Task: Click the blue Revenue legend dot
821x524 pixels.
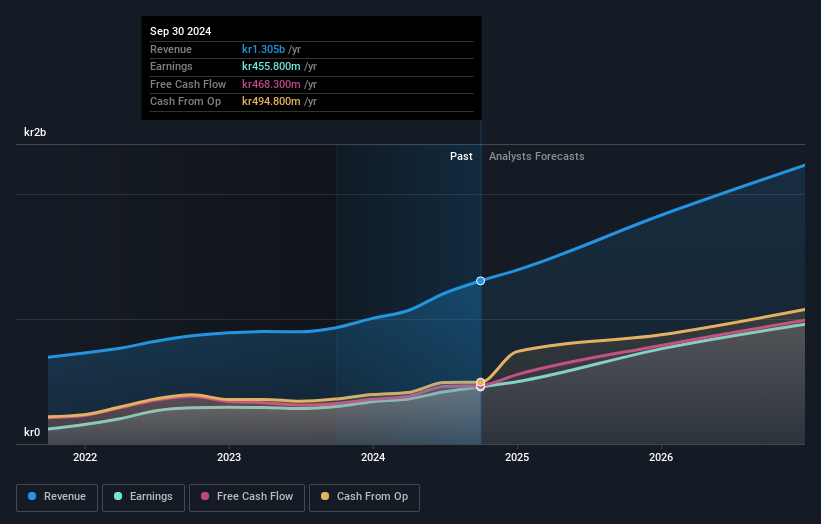Action: 32,496
